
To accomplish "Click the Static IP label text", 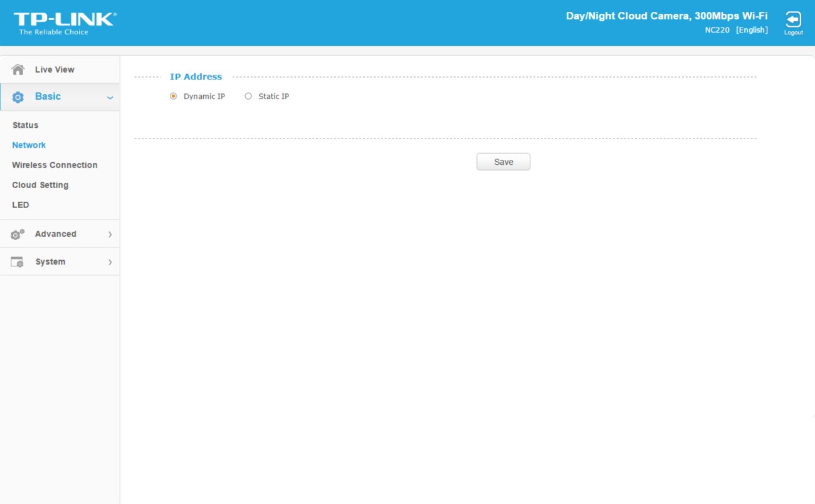I will [x=273, y=97].
